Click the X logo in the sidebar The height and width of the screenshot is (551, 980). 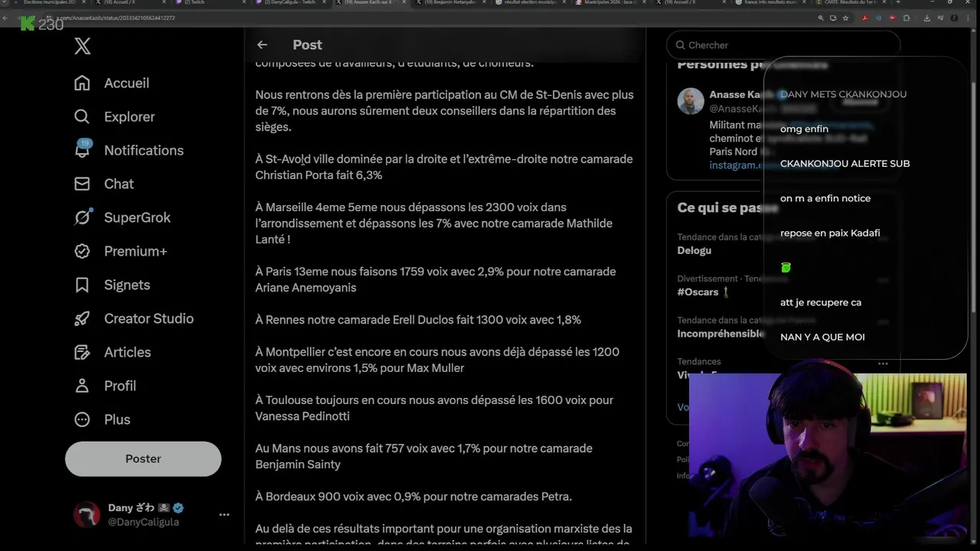tap(83, 46)
